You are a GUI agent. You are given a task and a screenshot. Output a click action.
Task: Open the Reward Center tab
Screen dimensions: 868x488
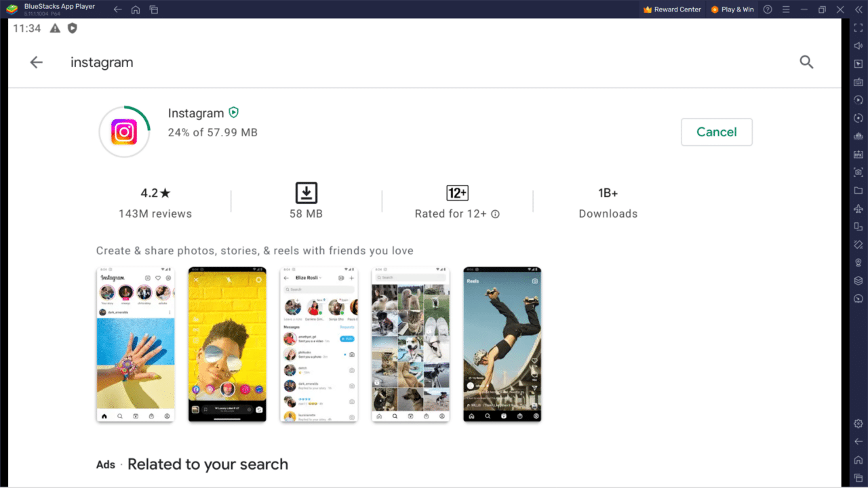[x=671, y=9]
